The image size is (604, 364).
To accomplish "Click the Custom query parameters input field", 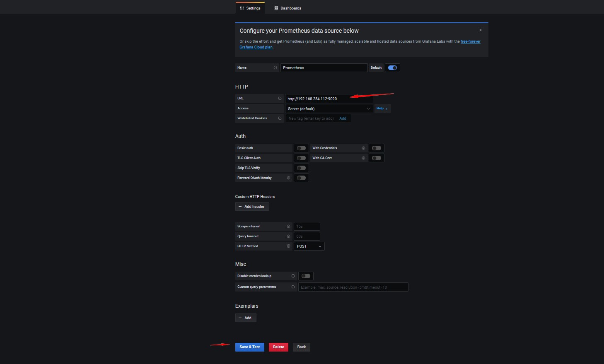I will pyautogui.click(x=353, y=287).
